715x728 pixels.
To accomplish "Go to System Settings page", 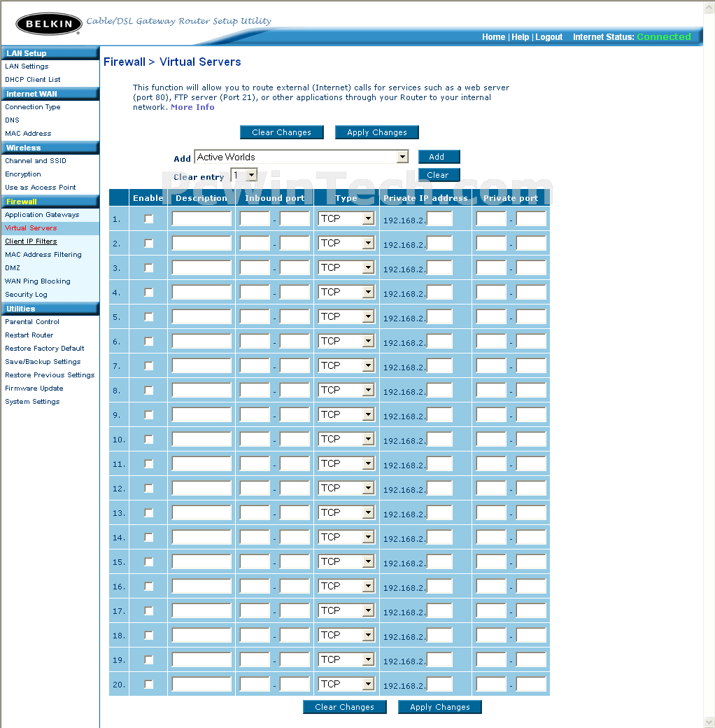I will pos(32,402).
